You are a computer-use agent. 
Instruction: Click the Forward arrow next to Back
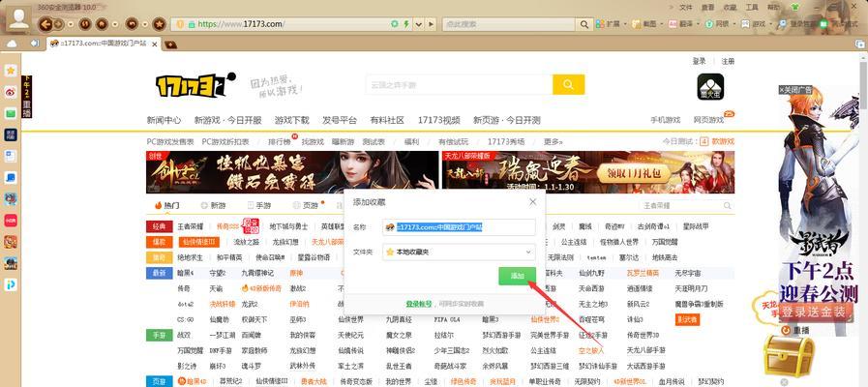point(58,24)
